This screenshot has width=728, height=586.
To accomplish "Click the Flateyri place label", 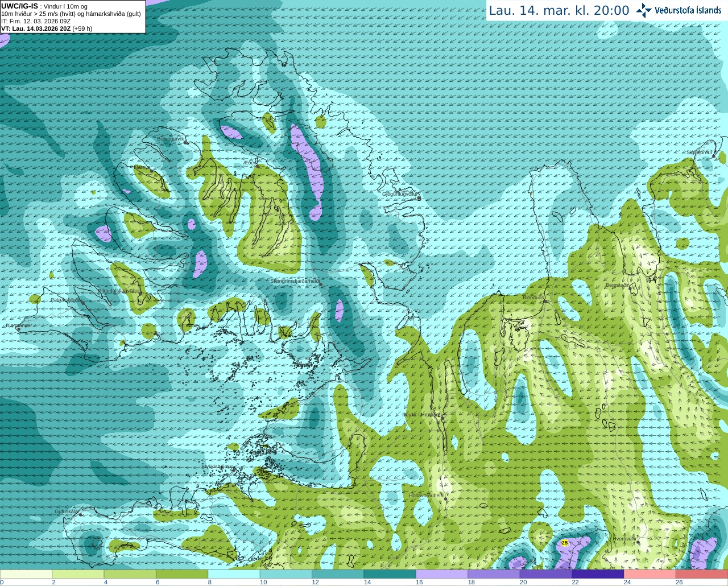I will click(x=142, y=167).
